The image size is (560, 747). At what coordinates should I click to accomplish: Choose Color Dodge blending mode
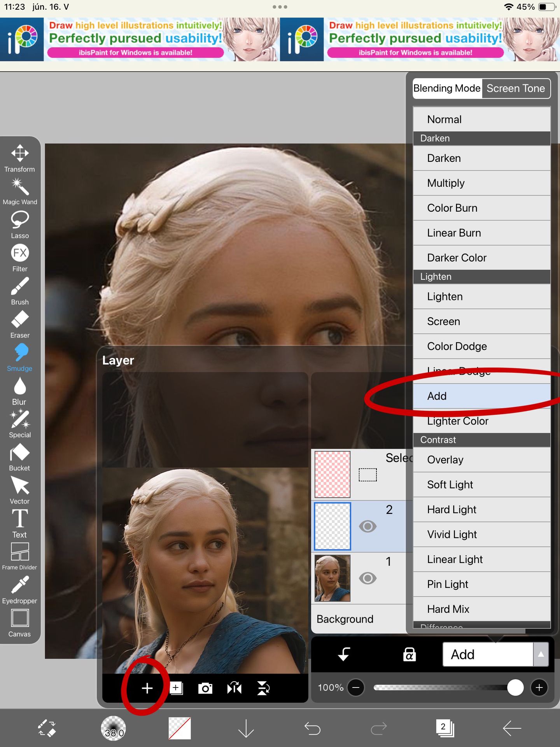(481, 347)
